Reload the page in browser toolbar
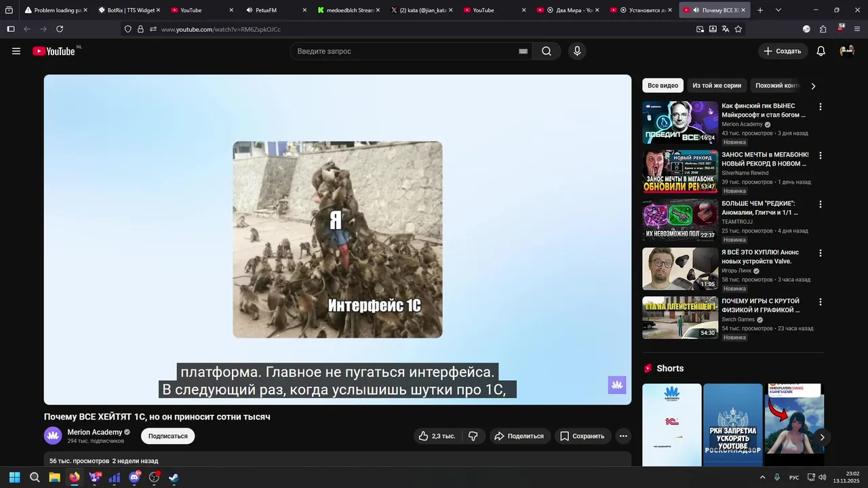This screenshot has width=868, height=488. [x=60, y=29]
